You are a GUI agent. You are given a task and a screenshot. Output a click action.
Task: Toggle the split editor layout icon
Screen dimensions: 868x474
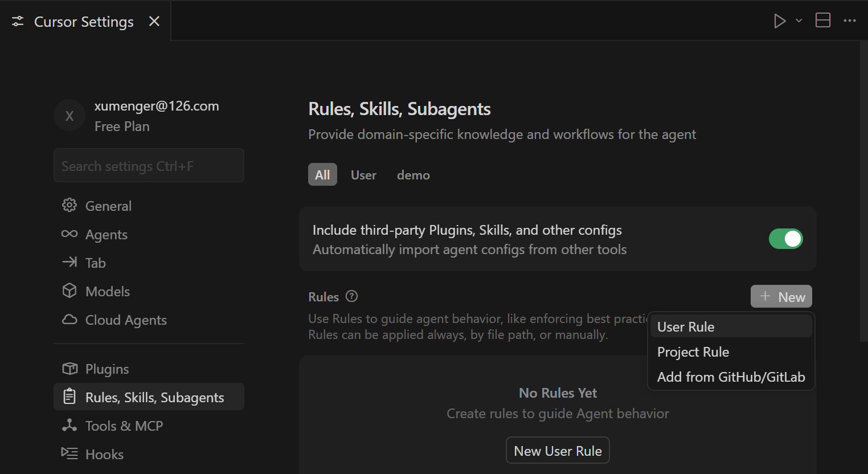pyautogui.click(x=823, y=21)
